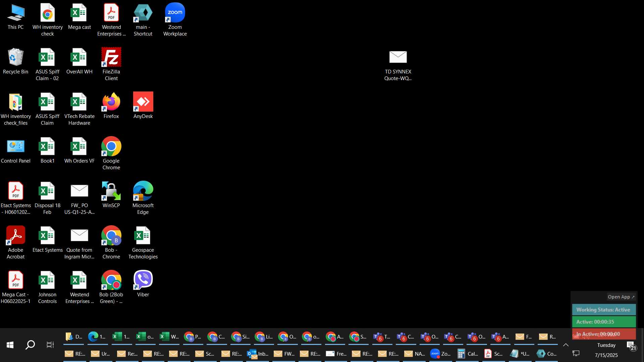Viewport: 644px width, 362px height.
Task: Click the Working Status: Active bar
Action: tap(604, 310)
